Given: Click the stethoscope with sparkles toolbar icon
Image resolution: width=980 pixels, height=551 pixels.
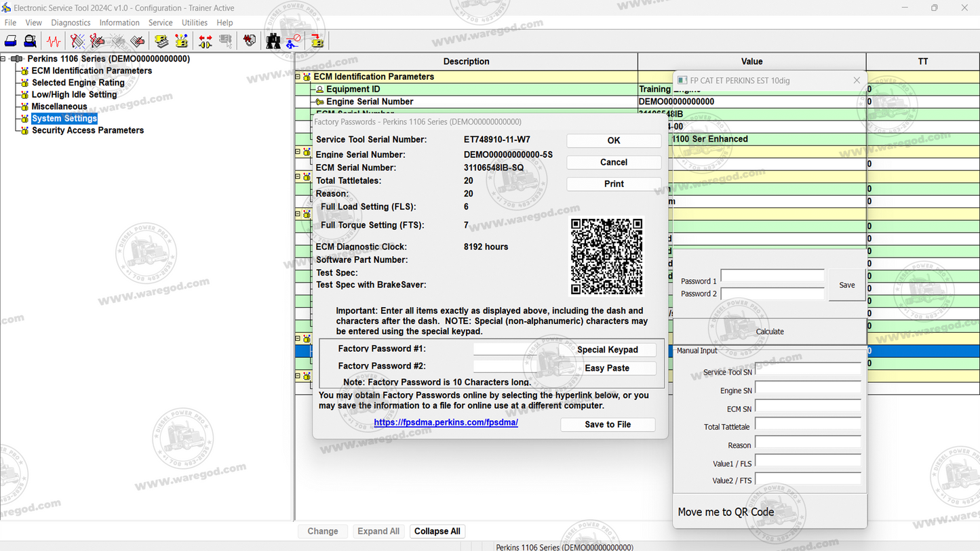Looking at the screenshot, I should 78,41.
